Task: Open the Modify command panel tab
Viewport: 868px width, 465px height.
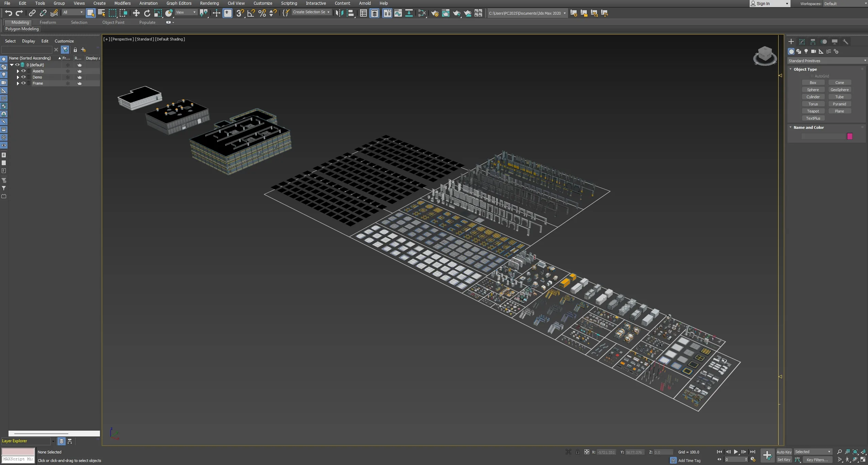Action: (802, 42)
